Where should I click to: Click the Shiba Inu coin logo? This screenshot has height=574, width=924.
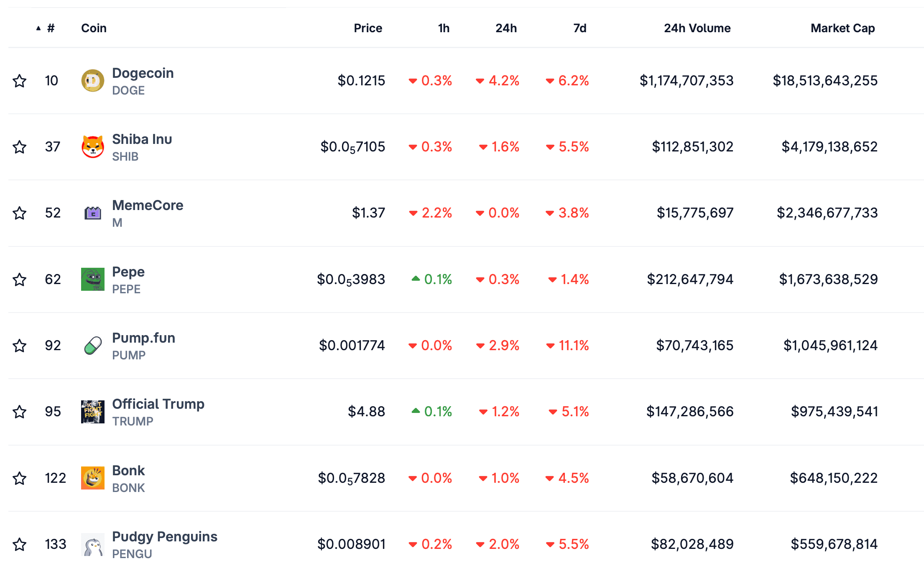[92, 147]
